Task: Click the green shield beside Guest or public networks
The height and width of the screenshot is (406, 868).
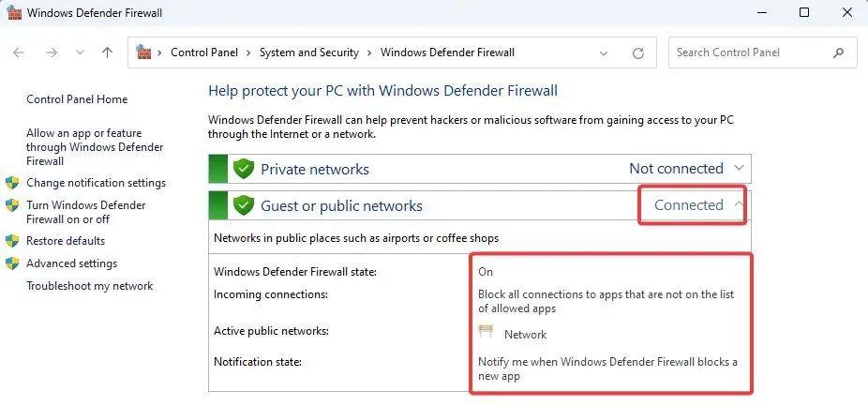Action: (243, 205)
